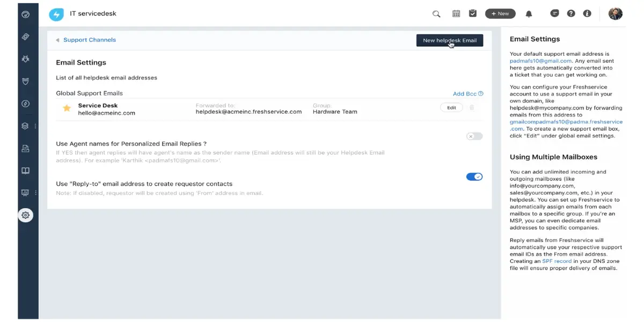Open the Solutions book icon in the sidebar

[25, 171]
